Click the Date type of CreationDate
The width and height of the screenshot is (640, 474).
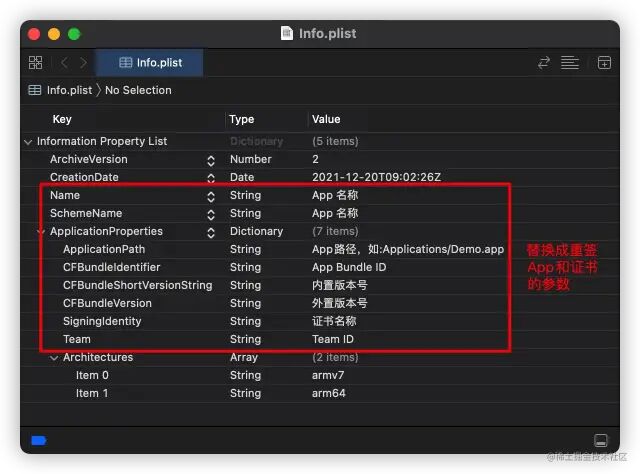[242, 177]
